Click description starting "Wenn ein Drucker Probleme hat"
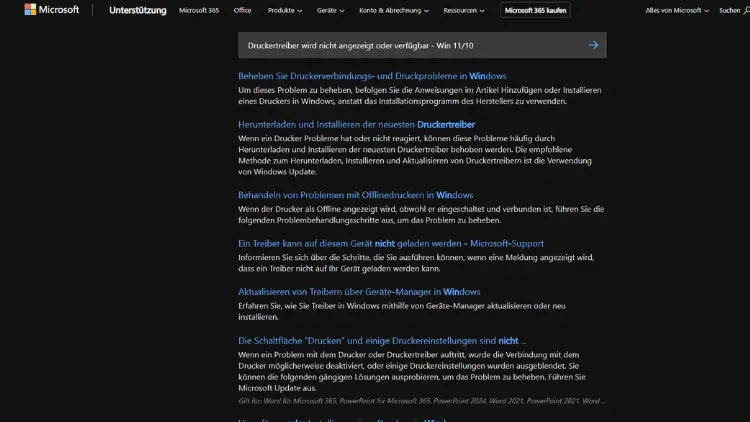Screen dimensions: 750x422 coord(415,155)
